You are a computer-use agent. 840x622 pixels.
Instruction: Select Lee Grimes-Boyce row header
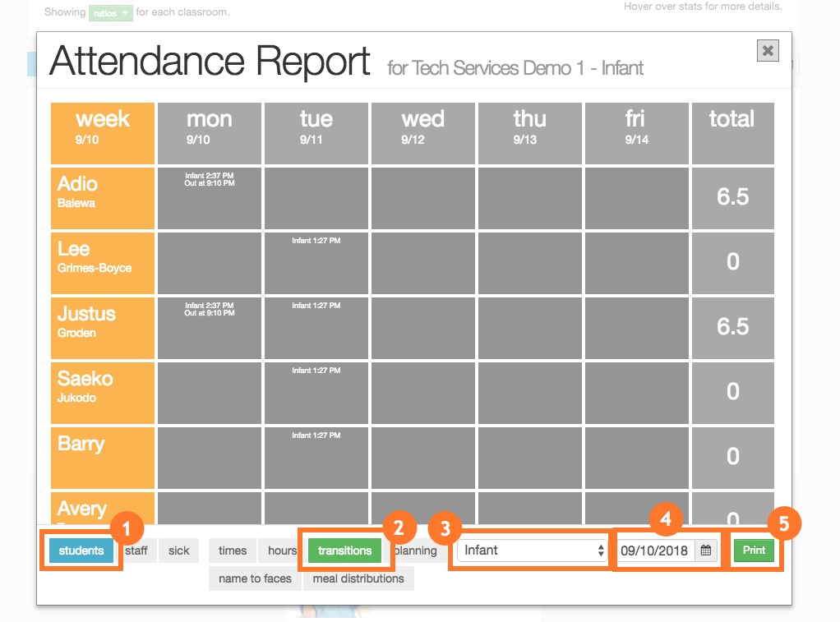[x=103, y=263]
